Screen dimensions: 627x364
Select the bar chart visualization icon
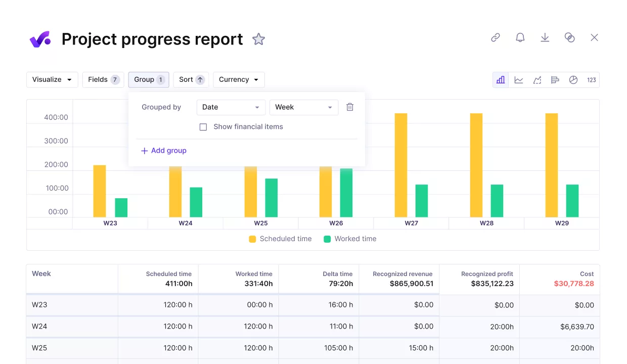pos(501,79)
